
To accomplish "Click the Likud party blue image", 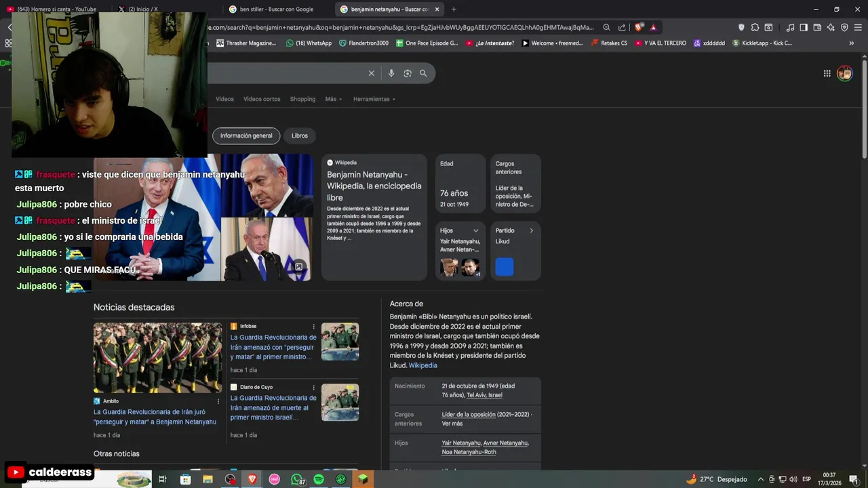I will [x=505, y=267].
